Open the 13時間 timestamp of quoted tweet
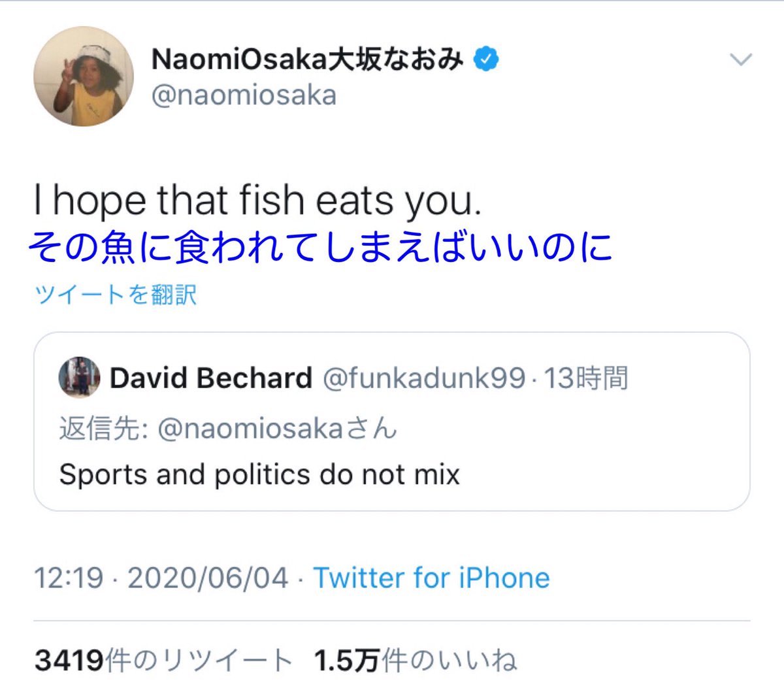Screen dimensions: 784x694 [x=586, y=378]
